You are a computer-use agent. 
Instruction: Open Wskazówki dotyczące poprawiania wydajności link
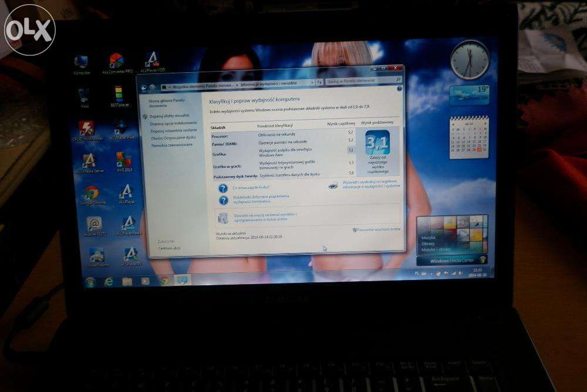261,199
